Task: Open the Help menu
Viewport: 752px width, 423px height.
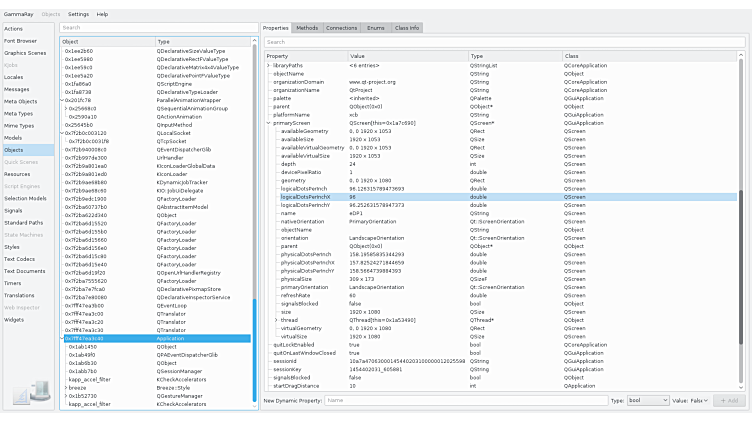Action: [102, 14]
